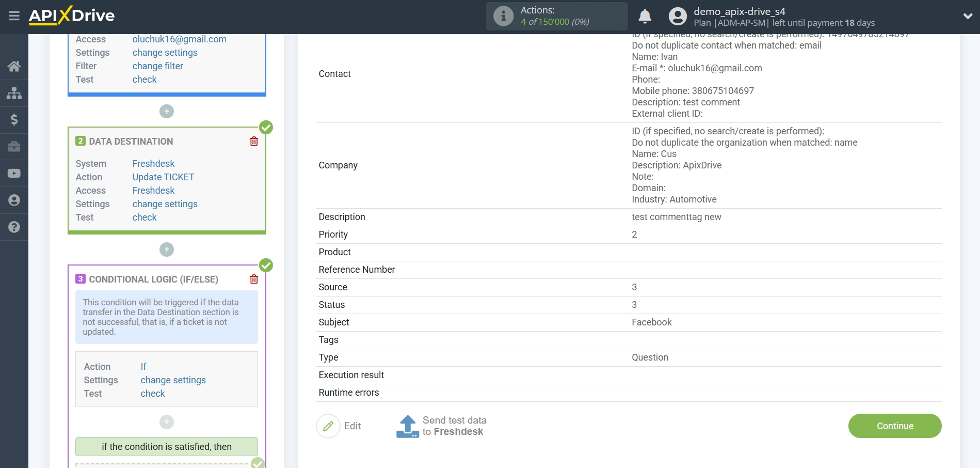Click the Send test data upload icon

408,426
